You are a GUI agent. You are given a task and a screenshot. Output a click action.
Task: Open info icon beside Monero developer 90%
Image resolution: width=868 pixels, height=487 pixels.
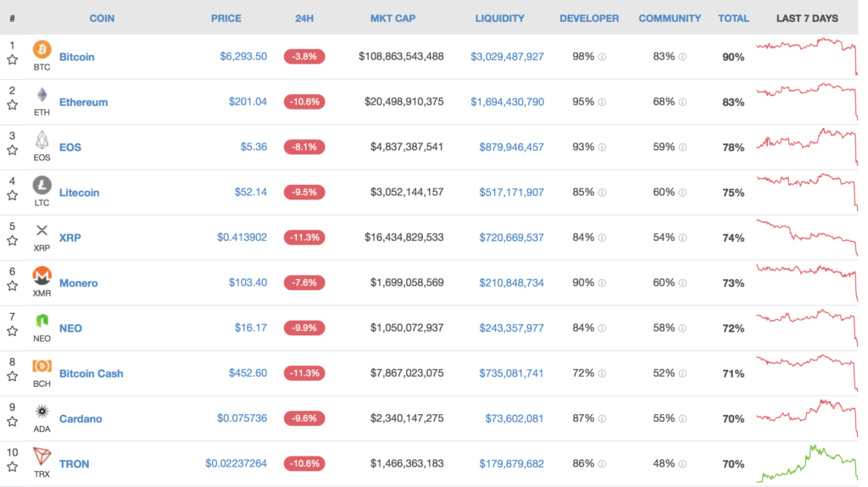603,283
